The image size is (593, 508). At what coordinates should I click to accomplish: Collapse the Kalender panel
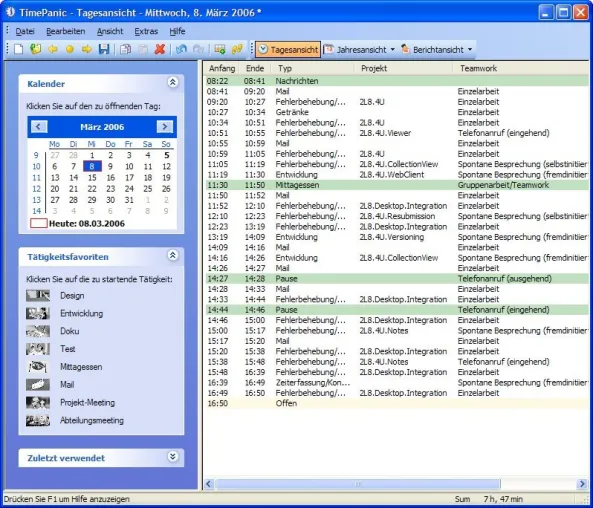tap(173, 82)
